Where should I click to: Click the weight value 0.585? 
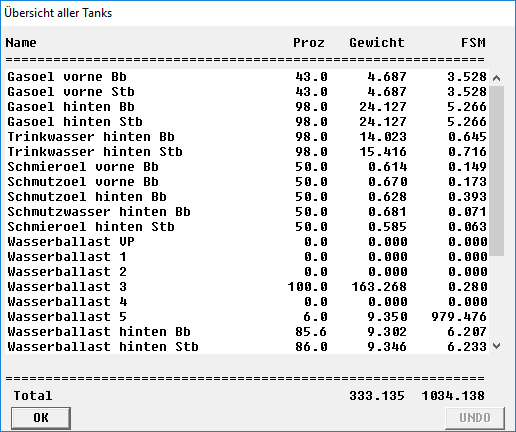pyautogui.click(x=387, y=227)
